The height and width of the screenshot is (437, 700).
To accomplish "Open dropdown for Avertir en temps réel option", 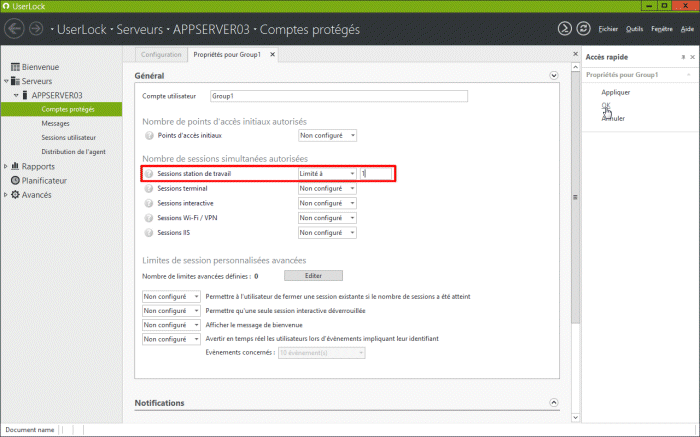I will pyautogui.click(x=171, y=339).
